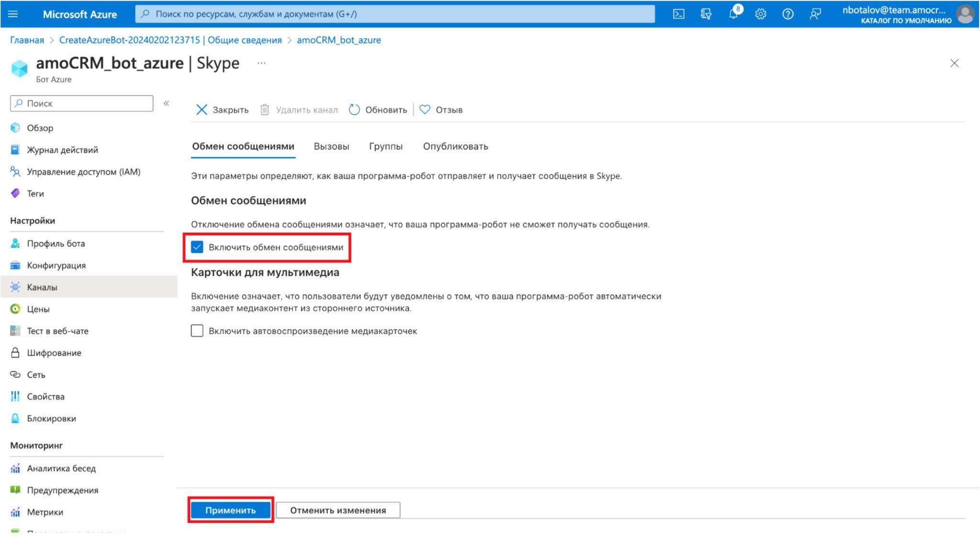Viewport: 980px width, 543px height.
Task: Refresh with the Обновить button
Action: point(378,110)
